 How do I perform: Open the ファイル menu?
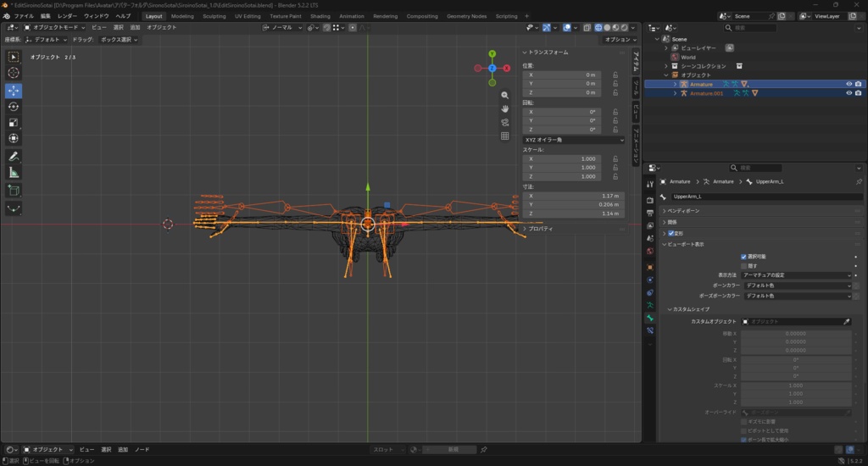pyautogui.click(x=24, y=16)
